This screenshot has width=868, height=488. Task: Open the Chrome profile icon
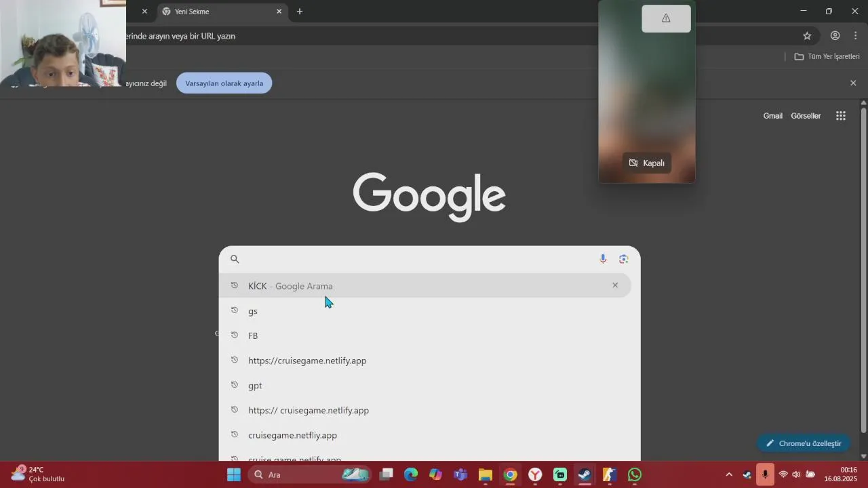[835, 36]
